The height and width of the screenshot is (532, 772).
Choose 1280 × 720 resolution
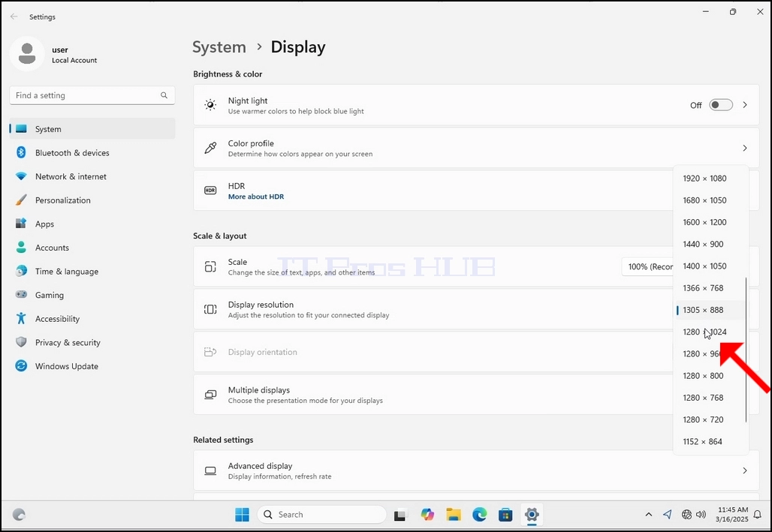click(710, 419)
